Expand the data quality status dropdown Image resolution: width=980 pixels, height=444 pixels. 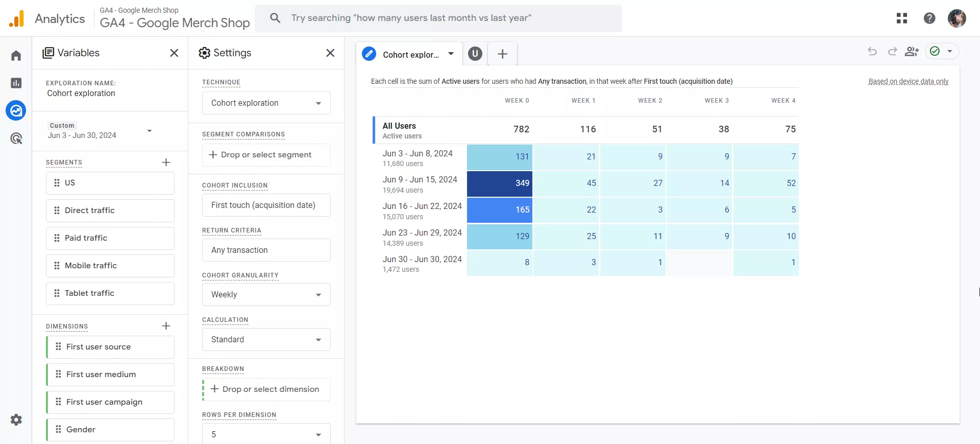click(950, 51)
